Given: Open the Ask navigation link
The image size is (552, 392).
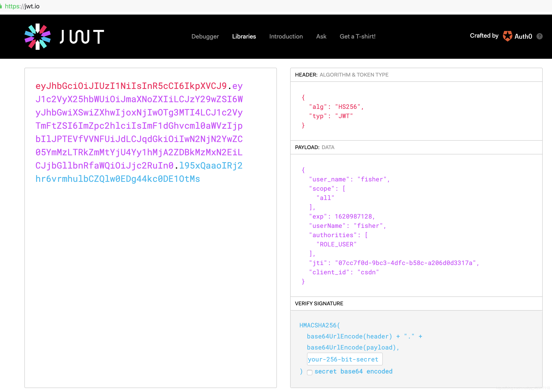Looking at the screenshot, I should pyautogui.click(x=321, y=37).
